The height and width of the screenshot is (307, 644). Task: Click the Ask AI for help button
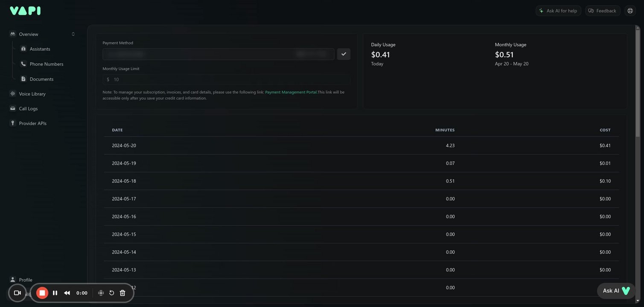click(558, 11)
